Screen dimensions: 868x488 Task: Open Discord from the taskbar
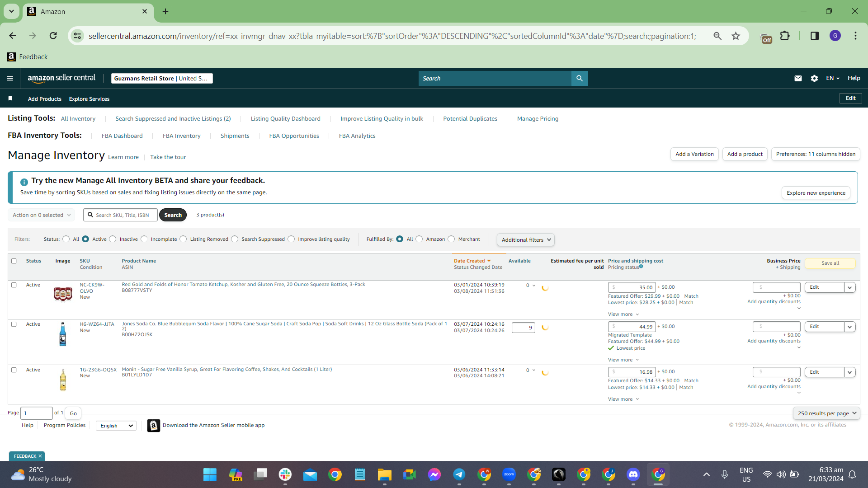[x=633, y=474]
